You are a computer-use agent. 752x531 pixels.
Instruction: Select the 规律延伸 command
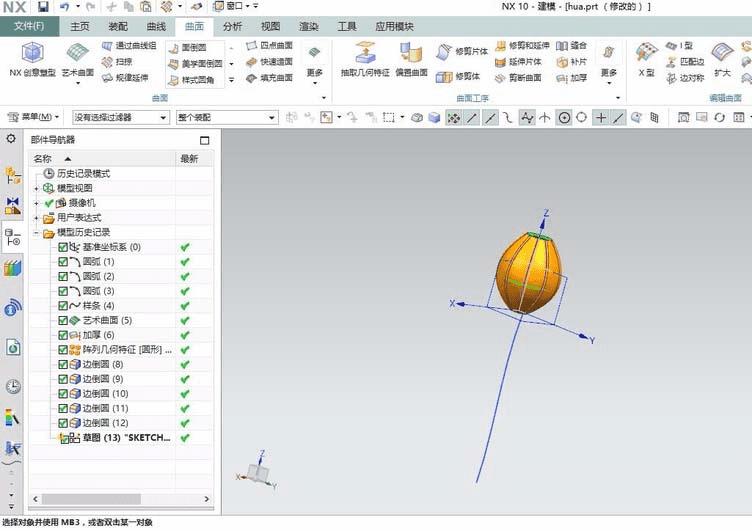tap(125, 77)
